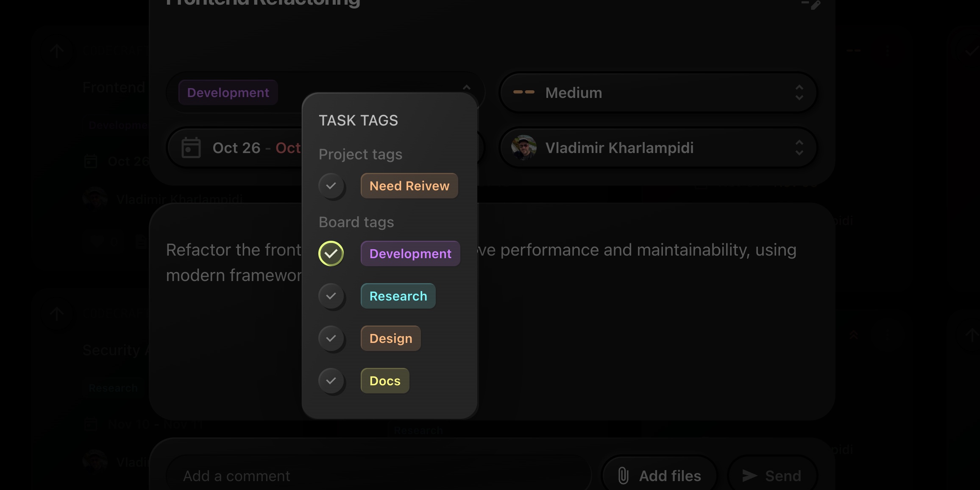980x490 pixels.
Task: Click the Send button
Action: click(x=772, y=475)
